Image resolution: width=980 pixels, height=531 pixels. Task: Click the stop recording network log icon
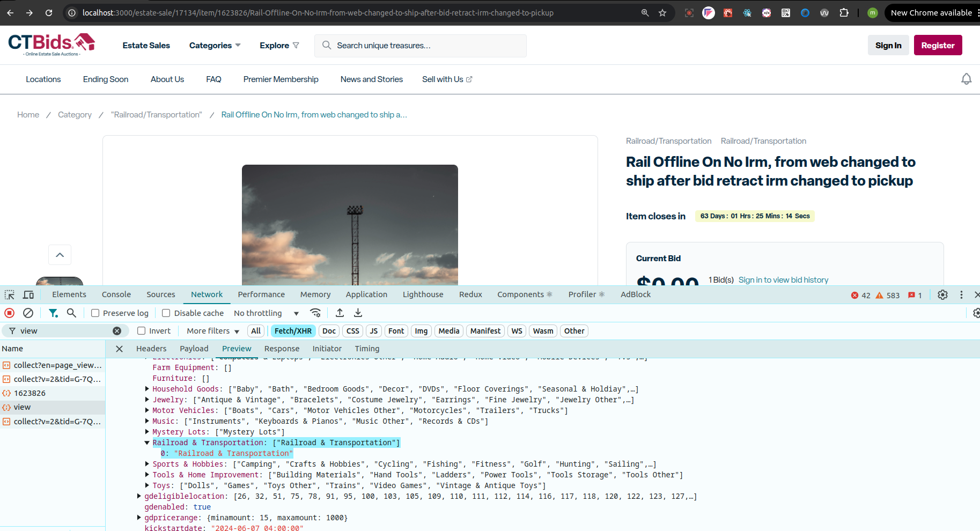(9, 313)
